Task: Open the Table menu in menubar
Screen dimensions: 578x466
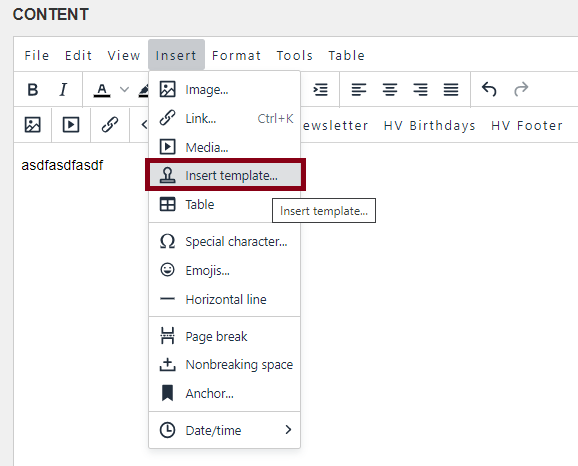Action: [x=347, y=55]
